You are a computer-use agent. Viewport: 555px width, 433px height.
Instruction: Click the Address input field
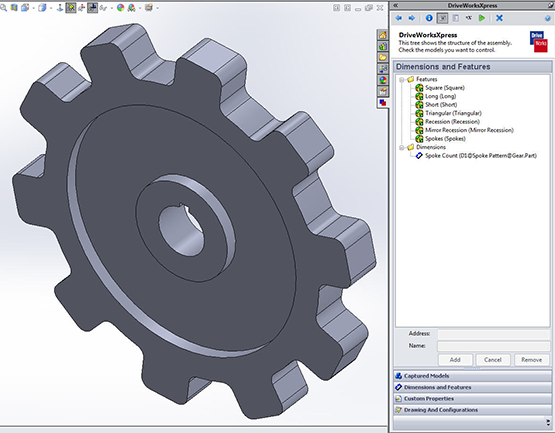point(494,334)
